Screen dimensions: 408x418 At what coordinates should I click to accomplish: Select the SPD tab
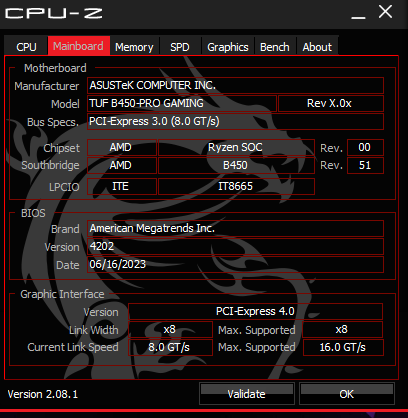tap(180, 47)
